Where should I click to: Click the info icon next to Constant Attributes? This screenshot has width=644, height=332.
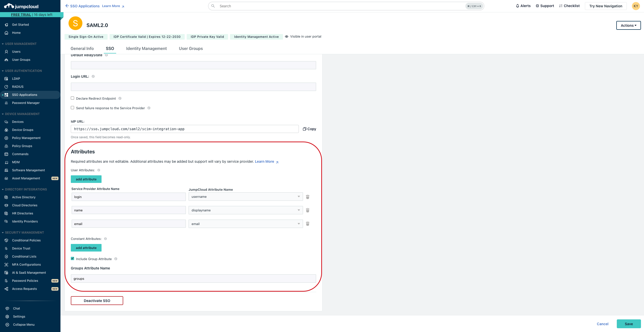tap(106, 239)
